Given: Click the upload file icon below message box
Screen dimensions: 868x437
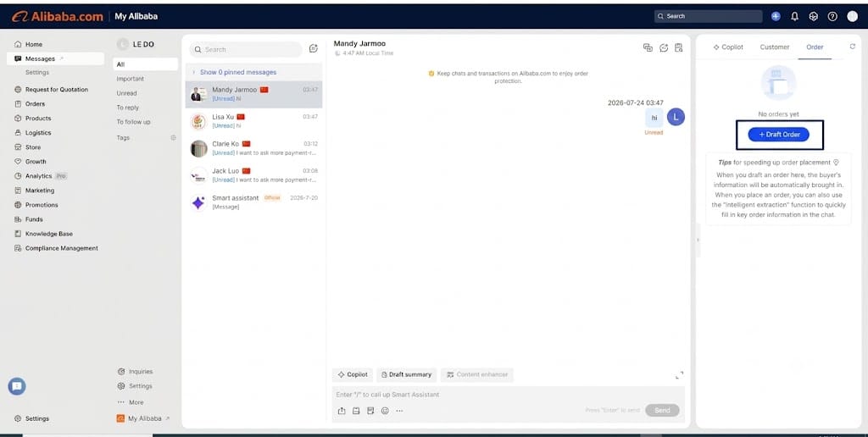Looking at the screenshot, I should [342, 411].
